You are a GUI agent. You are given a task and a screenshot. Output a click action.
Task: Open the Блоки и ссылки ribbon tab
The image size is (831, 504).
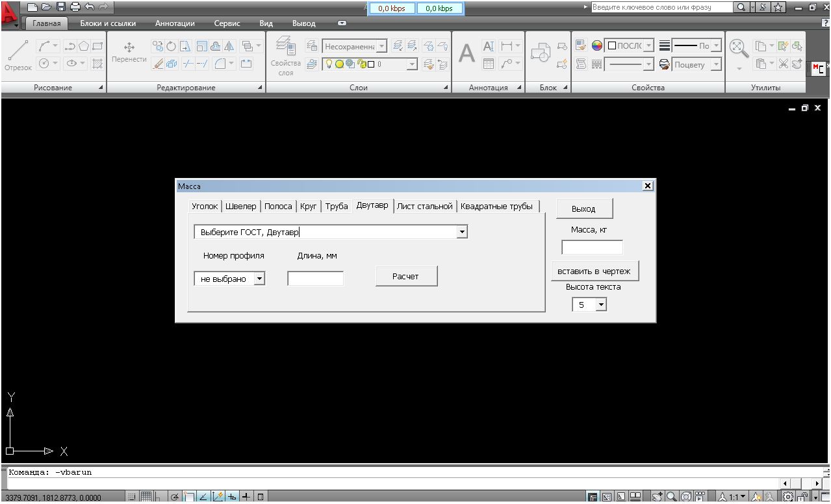tap(108, 23)
